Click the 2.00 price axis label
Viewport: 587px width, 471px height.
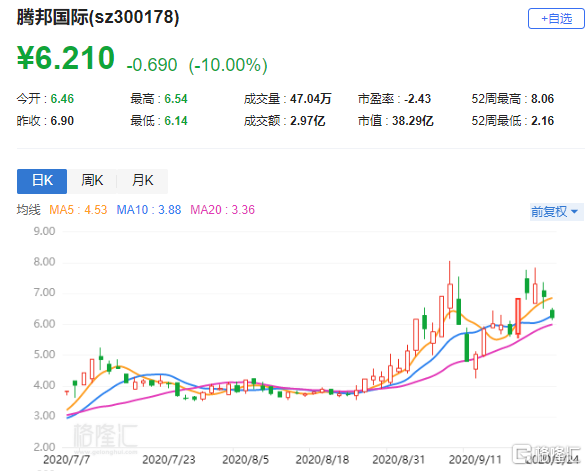pyautogui.click(x=44, y=447)
